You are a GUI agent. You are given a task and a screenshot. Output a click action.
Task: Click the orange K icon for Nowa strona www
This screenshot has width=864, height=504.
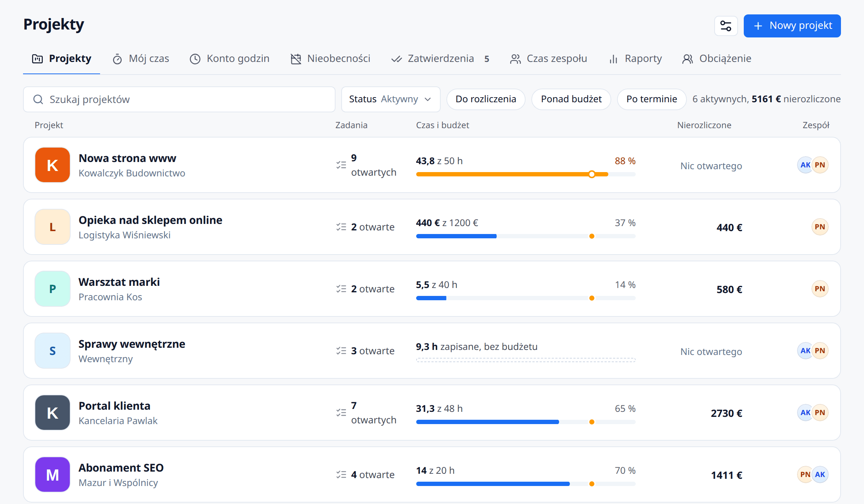point(53,165)
